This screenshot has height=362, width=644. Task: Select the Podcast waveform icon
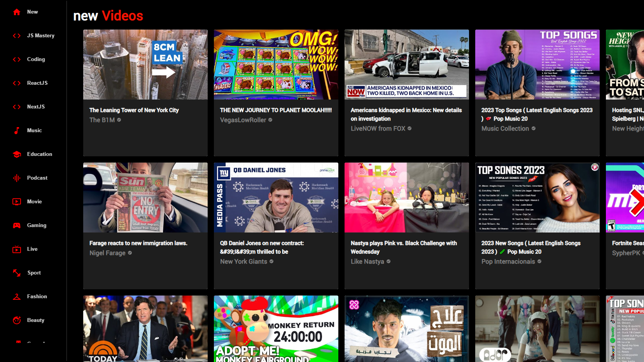16,178
